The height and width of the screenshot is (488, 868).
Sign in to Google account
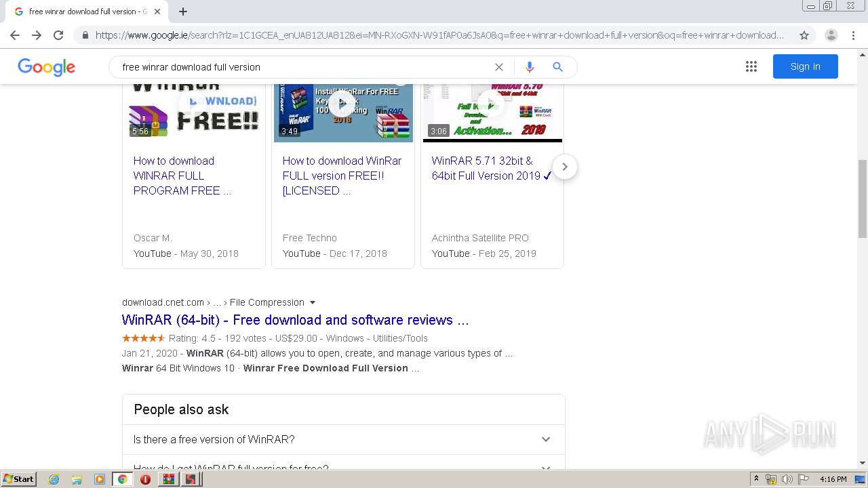[806, 66]
